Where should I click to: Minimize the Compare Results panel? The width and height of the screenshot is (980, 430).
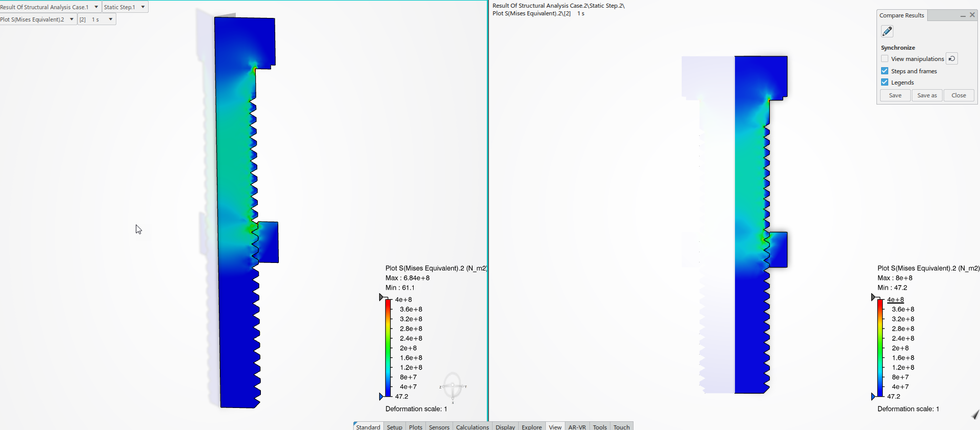pyautogui.click(x=963, y=15)
